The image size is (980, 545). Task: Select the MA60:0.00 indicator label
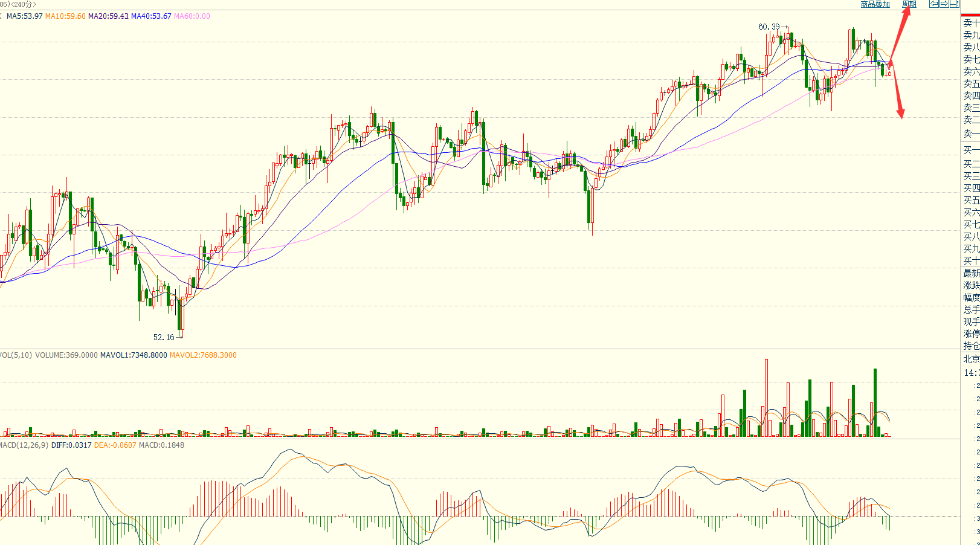192,16
